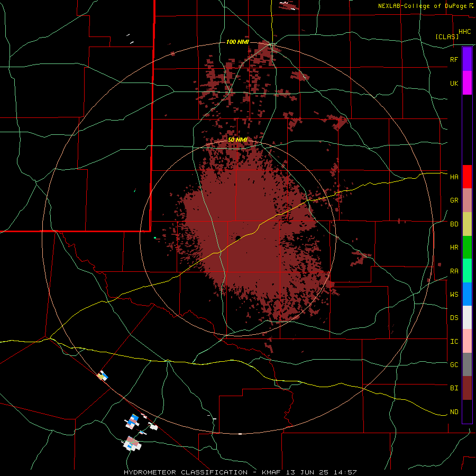Click the ND legend label
Image resolution: width=476 pixels, height=476 pixels.
click(454, 412)
